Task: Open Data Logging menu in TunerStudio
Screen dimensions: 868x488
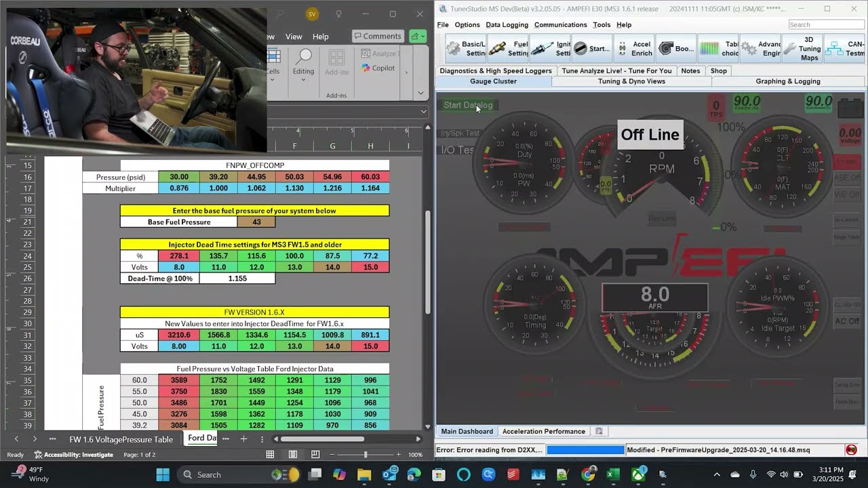Action: (x=507, y=24)
